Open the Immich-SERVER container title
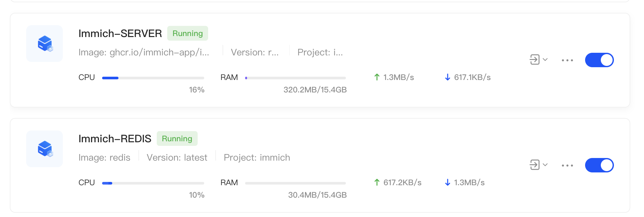The width and height of the screenshot is (644, 217). (120, 33)
